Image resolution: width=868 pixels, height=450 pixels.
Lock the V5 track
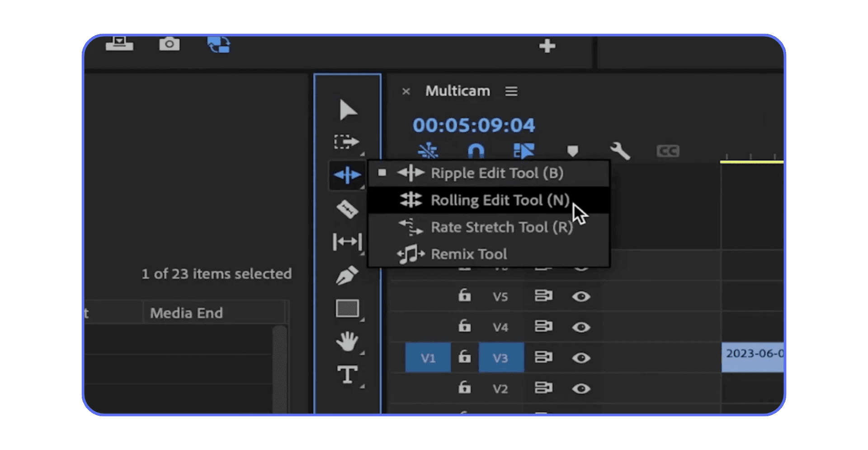[464, 296]
